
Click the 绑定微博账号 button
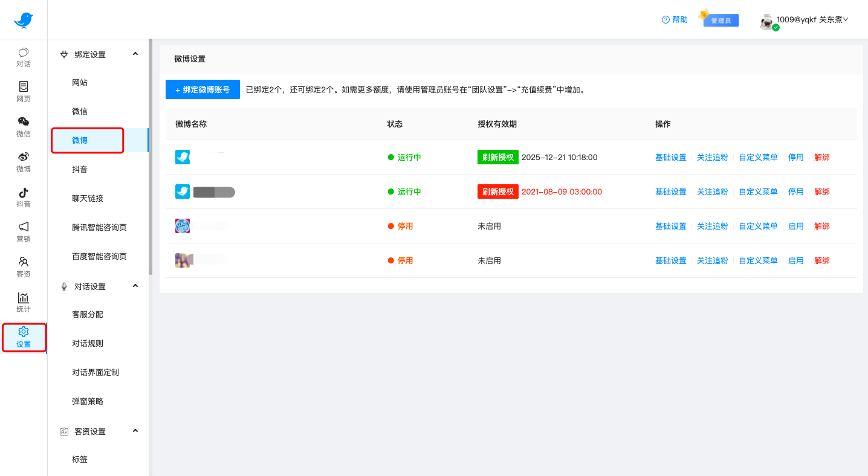202,89
